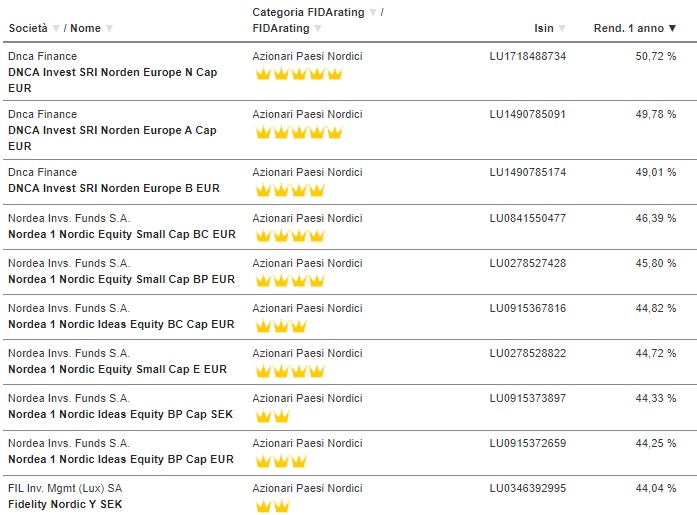Click the Isin column header label
The width and height of the screenshot is (697, 515).
544,28
